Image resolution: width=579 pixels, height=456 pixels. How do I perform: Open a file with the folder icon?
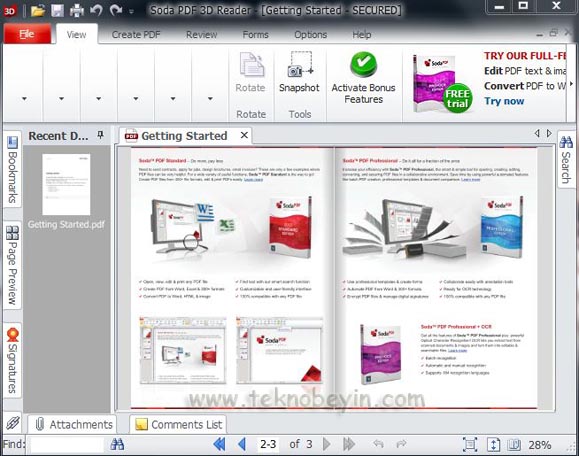pos(38,10)
